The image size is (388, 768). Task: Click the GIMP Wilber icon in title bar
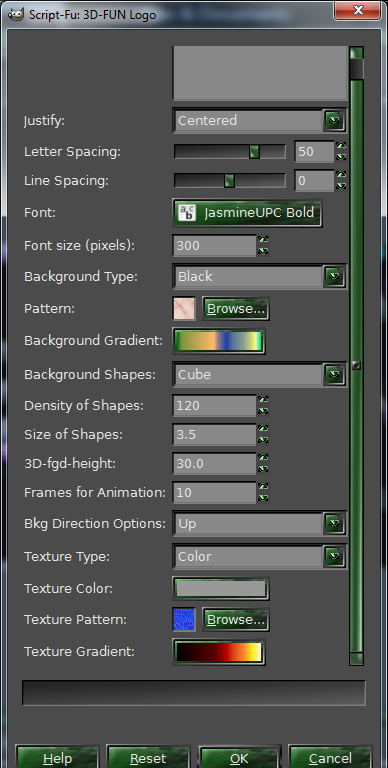coord(17,14)
